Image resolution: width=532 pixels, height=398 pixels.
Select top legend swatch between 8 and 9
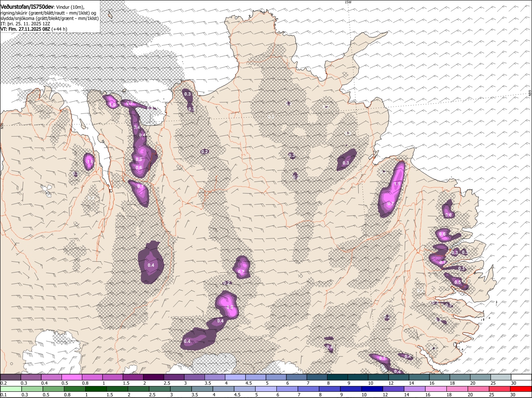(337, 377)
